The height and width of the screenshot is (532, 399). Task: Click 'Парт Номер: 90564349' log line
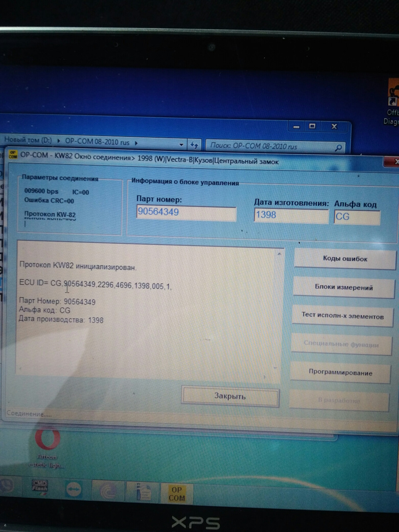[x=57, y=301]
